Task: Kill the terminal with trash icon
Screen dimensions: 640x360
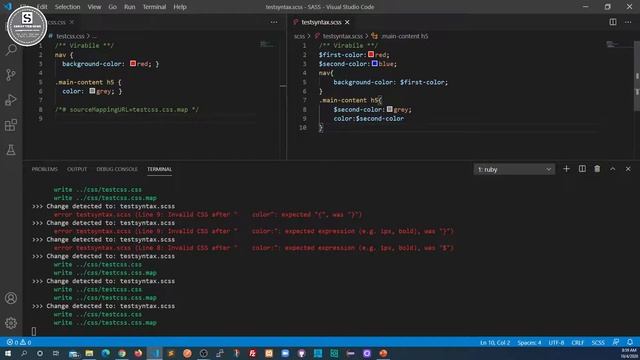Action: (x=597, y=169)
